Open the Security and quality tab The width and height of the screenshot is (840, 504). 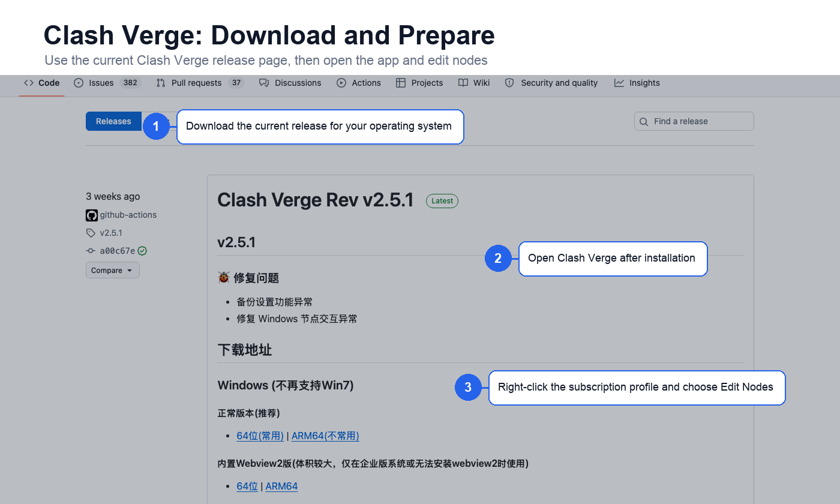tap(551, 83)
